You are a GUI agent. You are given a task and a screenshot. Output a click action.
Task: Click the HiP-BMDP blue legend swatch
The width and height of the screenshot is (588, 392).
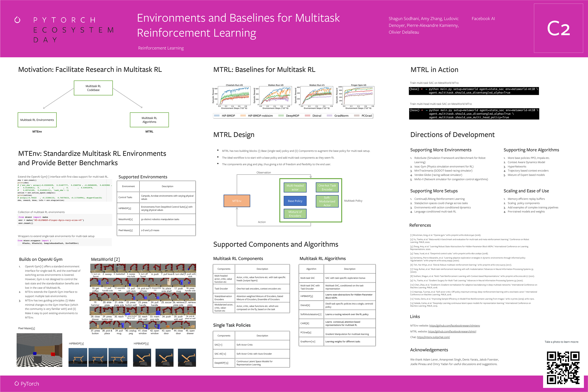click(x=217, y=115)
